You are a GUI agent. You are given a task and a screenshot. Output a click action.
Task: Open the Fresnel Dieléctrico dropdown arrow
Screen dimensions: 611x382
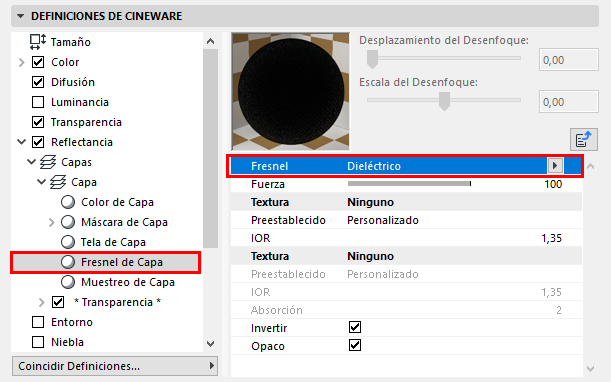[555, 166]
